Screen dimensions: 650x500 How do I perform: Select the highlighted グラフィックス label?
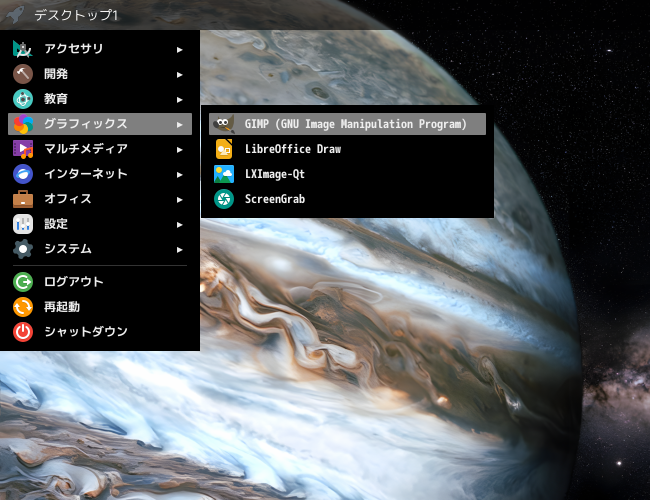point(86,124)
